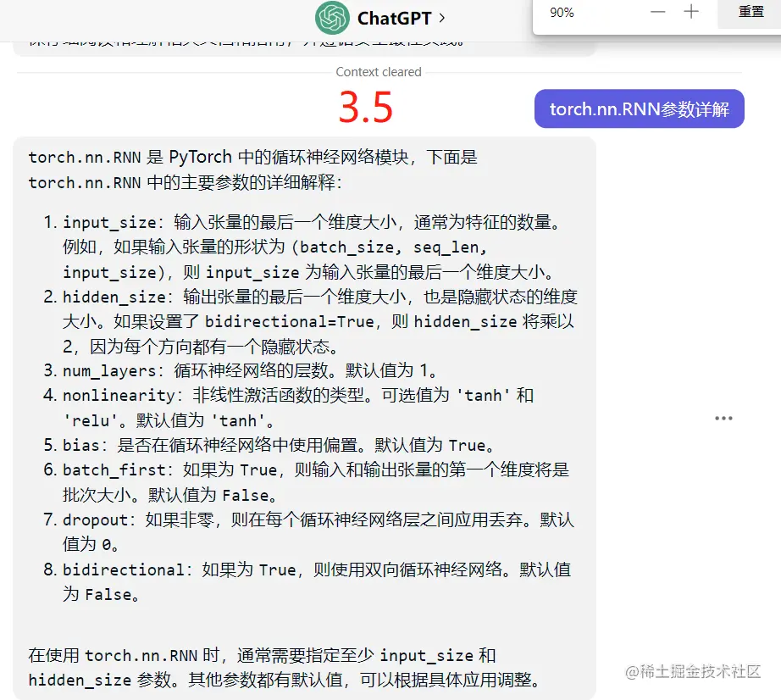Click the hidden_size parameter list item

click(310, 321)
